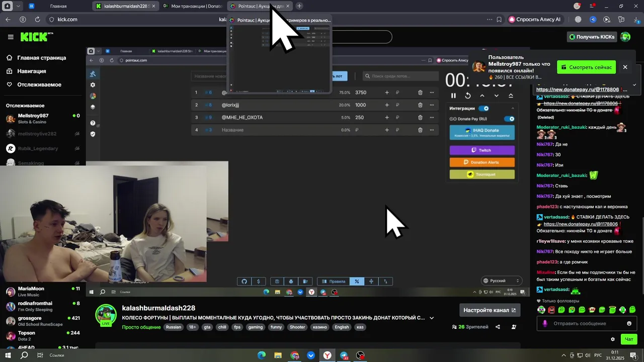Bookmark this page in the address bar
Image resolution: width=644 pixels, height=362 pixels.
point(499,19)
